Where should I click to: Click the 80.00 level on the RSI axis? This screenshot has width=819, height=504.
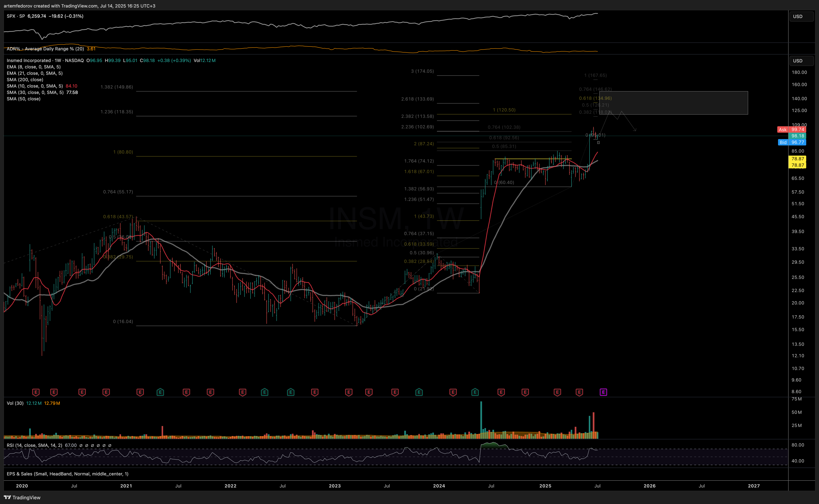798,445
